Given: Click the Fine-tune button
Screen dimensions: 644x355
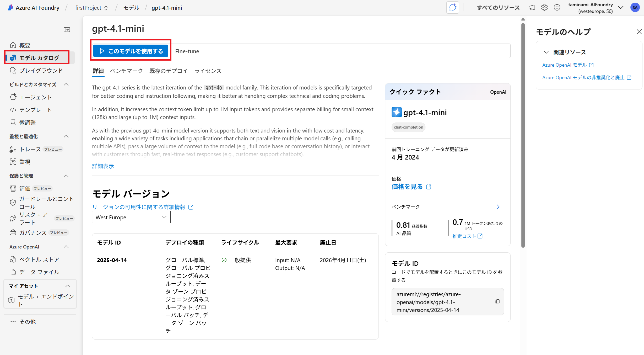Looking at the screenshot, I should click(187, 51).
